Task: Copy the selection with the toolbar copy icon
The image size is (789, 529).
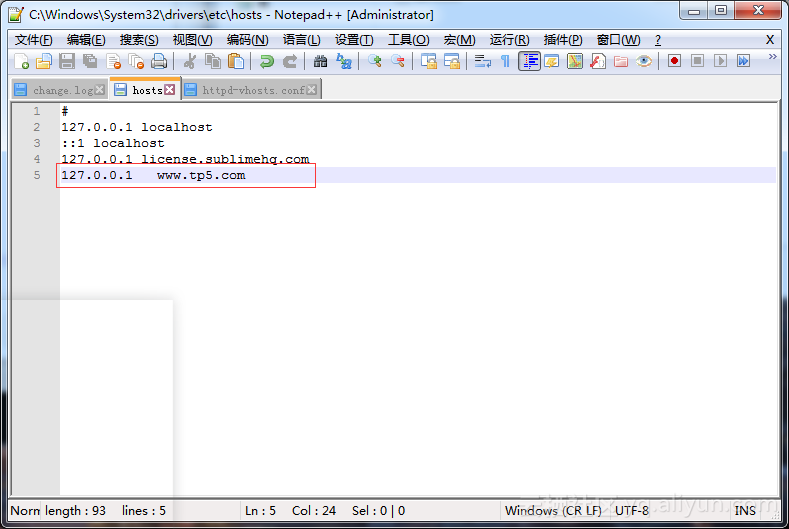Action: pyautogui.click(x=213, y=61)
